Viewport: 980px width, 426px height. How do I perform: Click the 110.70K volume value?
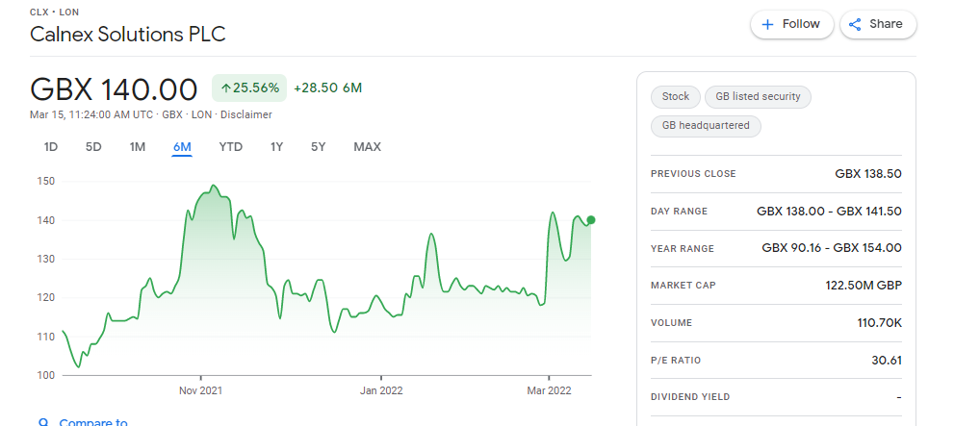pos(879,323)
